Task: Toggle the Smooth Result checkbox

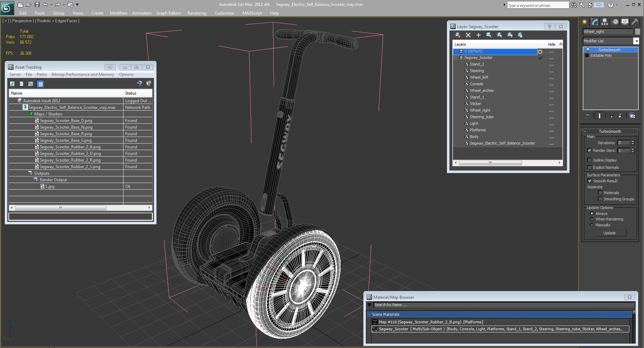Action: (x=590, y=181)
